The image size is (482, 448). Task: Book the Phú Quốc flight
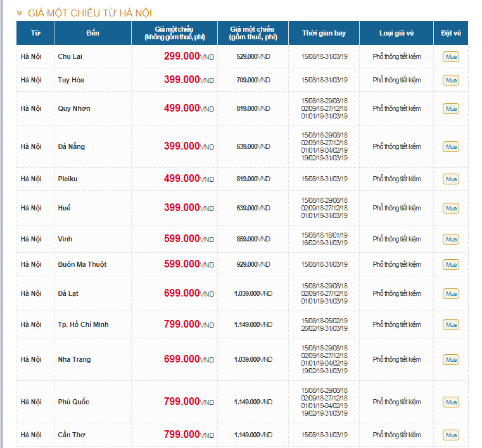[x=451, y=402]
